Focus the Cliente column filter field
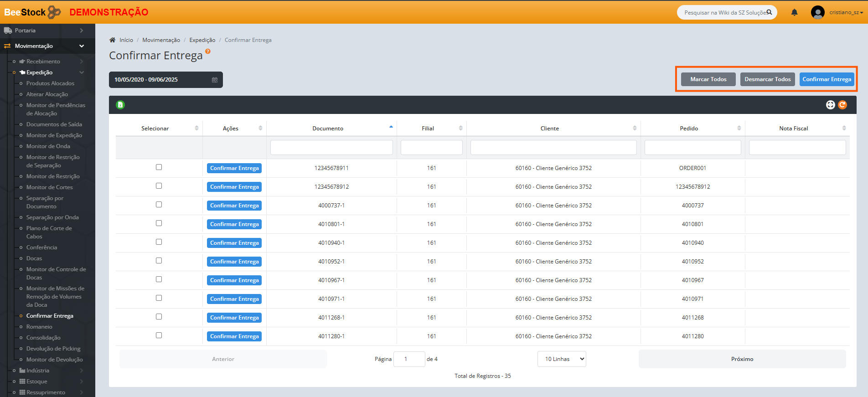 (553, 148)
